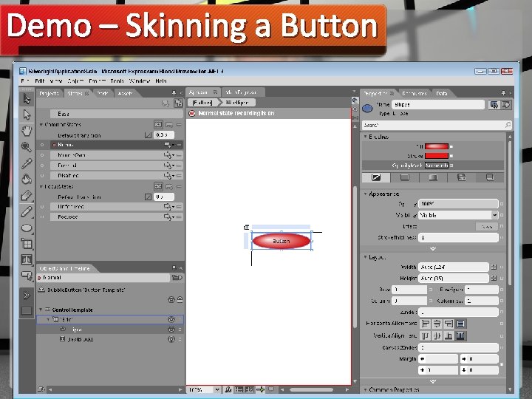This screenshot has height=399, width=532.
Task: Collapse the Layout section
Action: tap(366, 257)
